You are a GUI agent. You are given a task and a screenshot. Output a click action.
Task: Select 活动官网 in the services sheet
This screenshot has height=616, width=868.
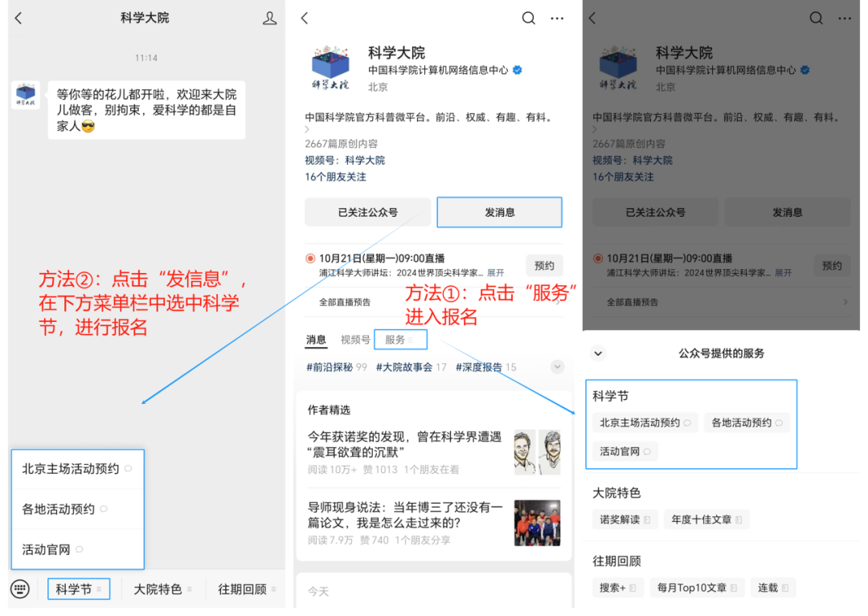[x=625, y=451]
